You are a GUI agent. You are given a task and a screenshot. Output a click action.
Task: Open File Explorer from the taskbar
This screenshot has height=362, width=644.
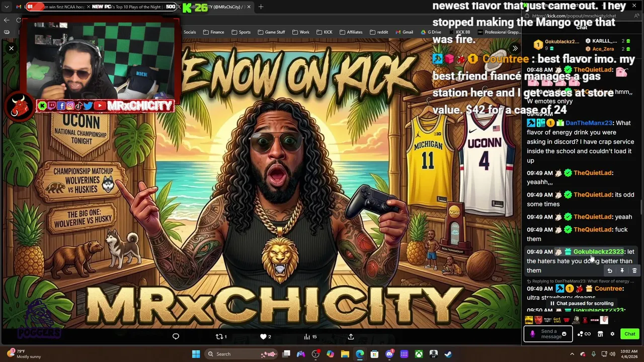click(345, 354)
